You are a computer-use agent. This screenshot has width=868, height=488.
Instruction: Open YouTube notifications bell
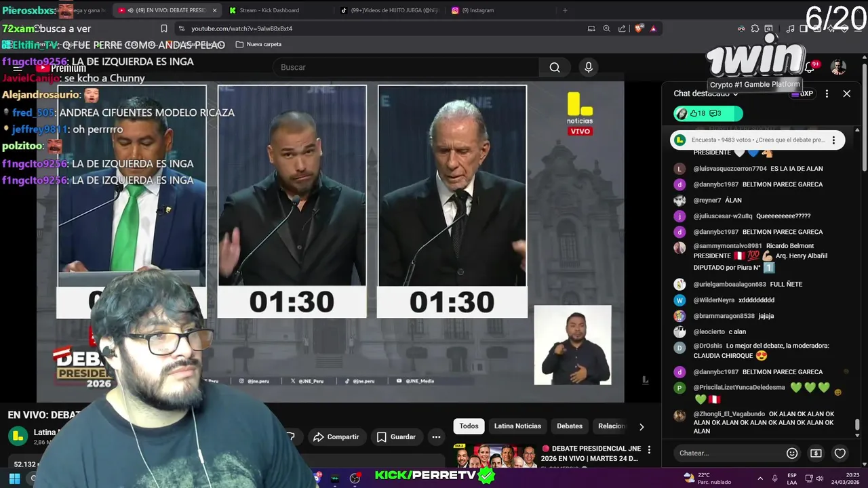pyautogui.click(x=810, y=67)
